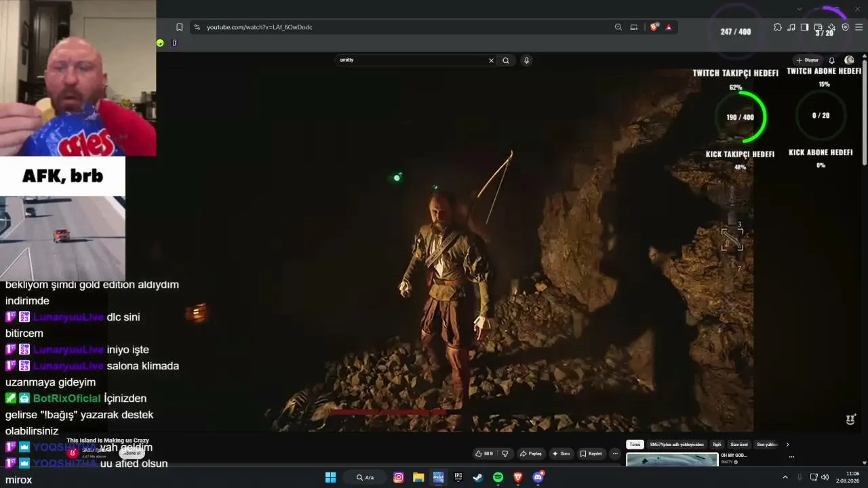This screenshot has width=868, height=488.
Task: Open the site settings icon beside the URL
Action: pos(197,27)
